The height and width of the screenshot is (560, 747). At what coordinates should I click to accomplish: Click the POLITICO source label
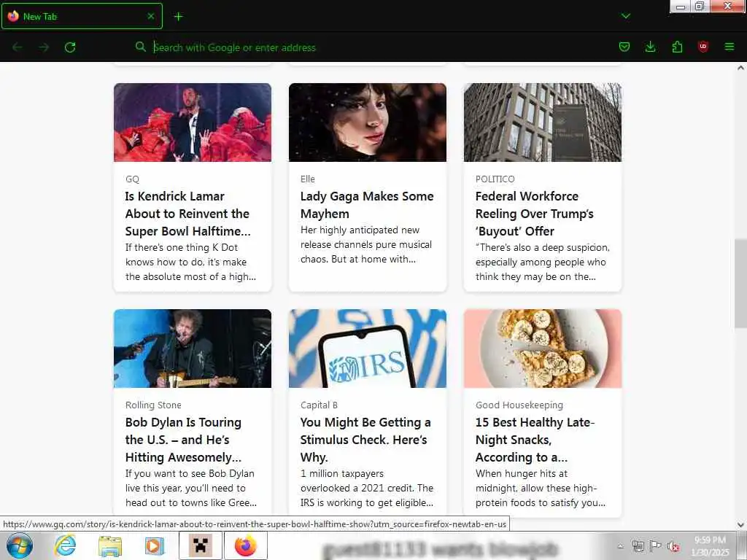(x=495, y=179)
